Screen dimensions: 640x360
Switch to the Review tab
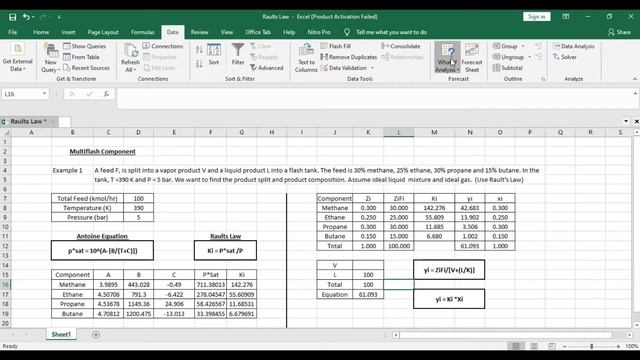(x=199, y=32)
